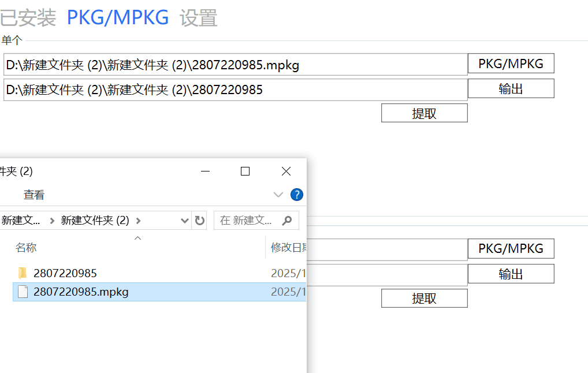Click the upper PKG/MPKG browse button

511,64
